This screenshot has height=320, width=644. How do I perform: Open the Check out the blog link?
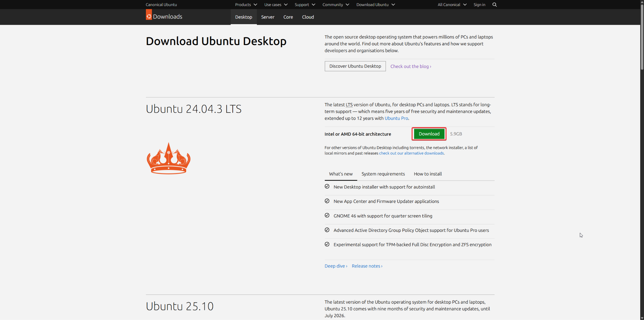coord(410,66)
